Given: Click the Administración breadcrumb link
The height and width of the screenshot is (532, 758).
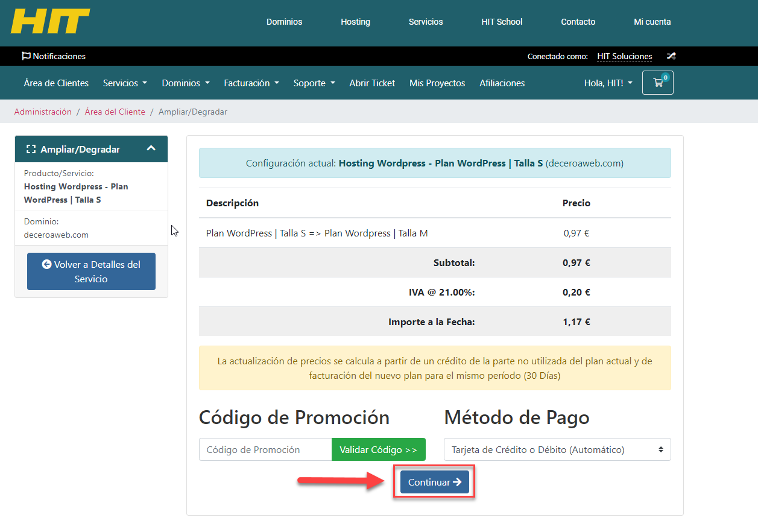Looking at the screenshot, I should [43, 112].
